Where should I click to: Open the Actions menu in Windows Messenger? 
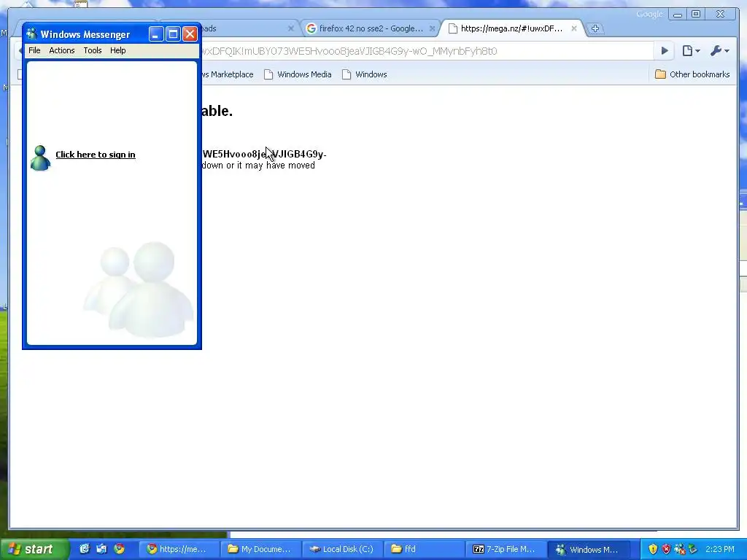point(62,50)
